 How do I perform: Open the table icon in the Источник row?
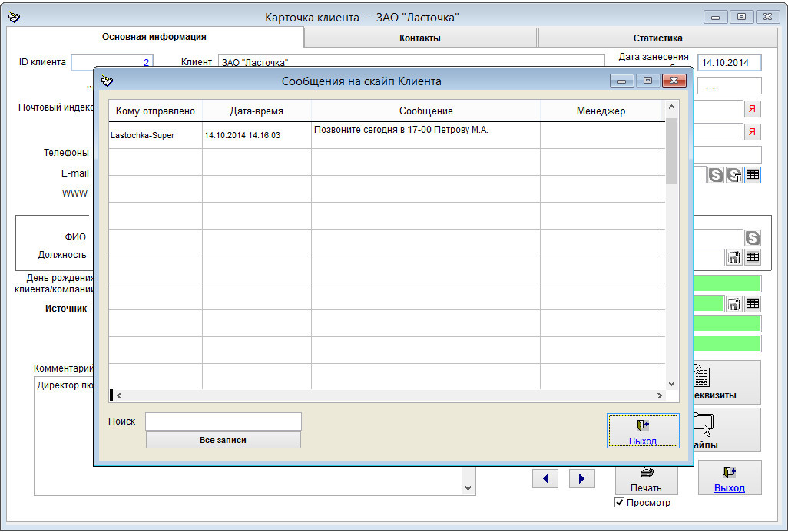(x=753, y=303)
